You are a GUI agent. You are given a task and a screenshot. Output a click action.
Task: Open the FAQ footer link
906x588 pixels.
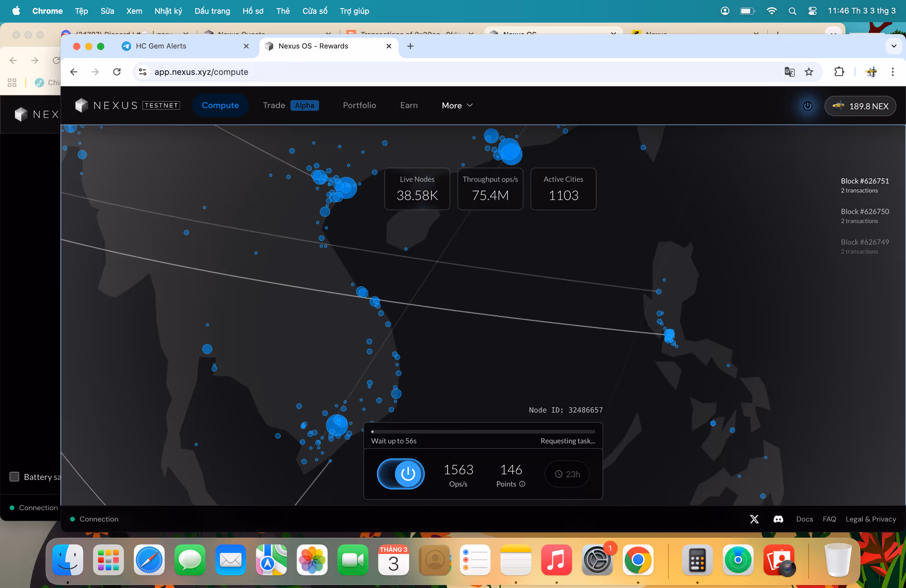(829, 519)
